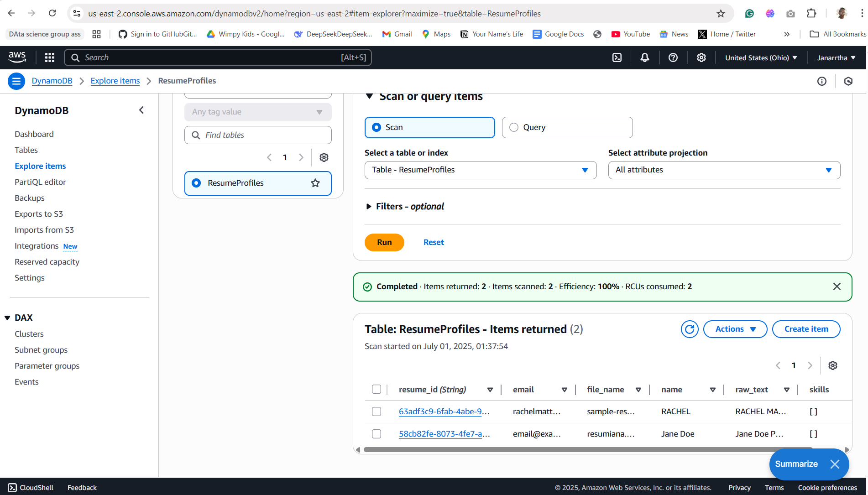The image size is (868, 495).
Task: Open CloudShell in the footer
Action: click(31, 488)
